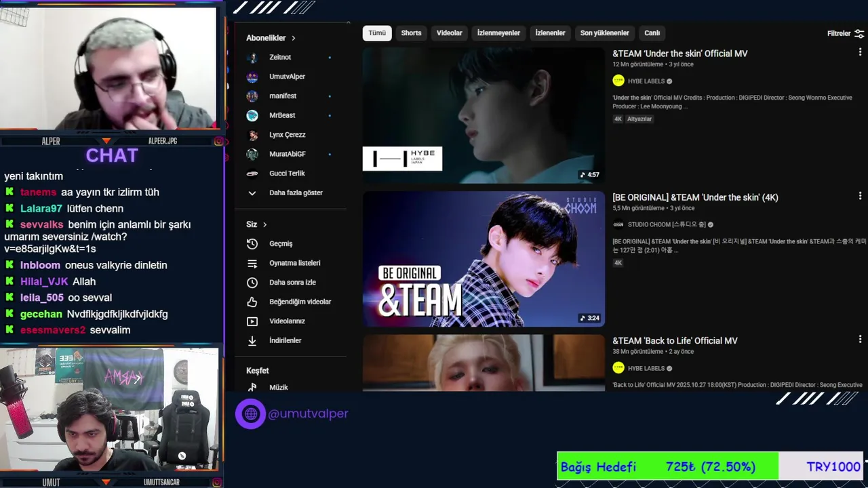Screen dimensions: 868x488
Task: Click the Geçmiş history clock icon
Action: point(252,243)
